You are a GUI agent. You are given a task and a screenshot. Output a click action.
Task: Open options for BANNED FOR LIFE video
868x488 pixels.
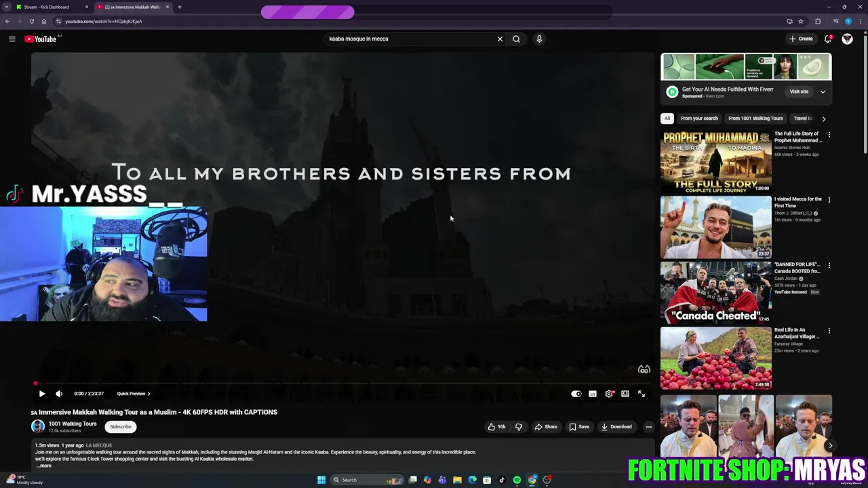pyautogui.click(x=829, y=265)
